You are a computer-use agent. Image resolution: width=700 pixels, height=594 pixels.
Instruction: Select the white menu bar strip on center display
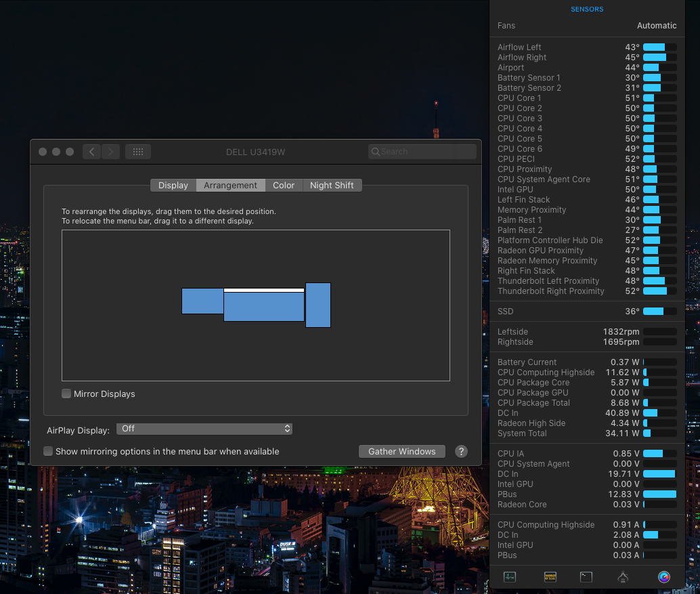pyautogui.click(x=264, y=290)
